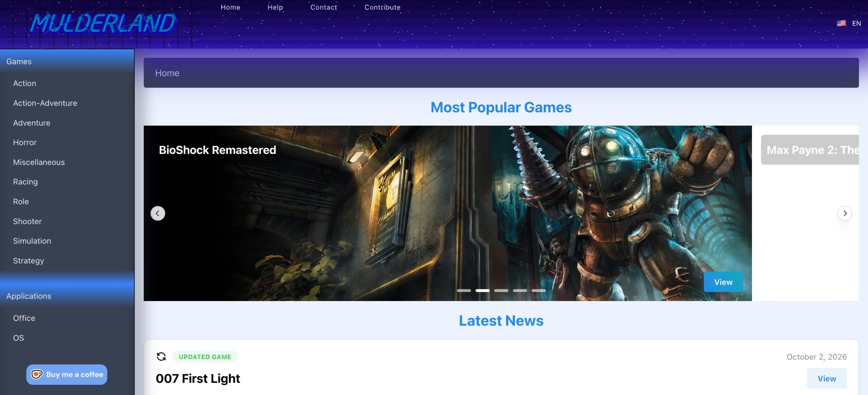Select the second carousel slide indicator
Image resolution: width=868 pixels, height=395 pixels.
(x=482, y=291)
